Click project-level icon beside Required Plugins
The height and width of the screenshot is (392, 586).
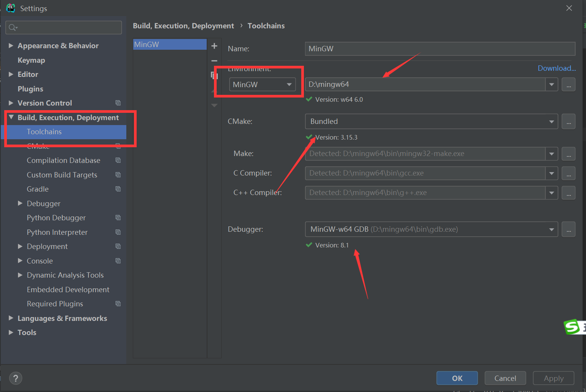pyautogui.click(x=118, y=304)
